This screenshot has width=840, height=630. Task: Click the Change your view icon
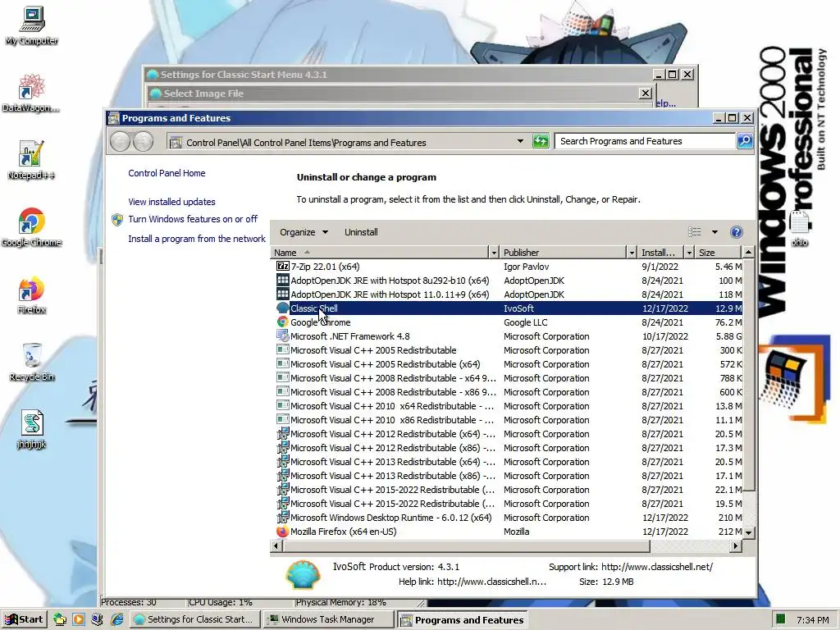[695, 232]
